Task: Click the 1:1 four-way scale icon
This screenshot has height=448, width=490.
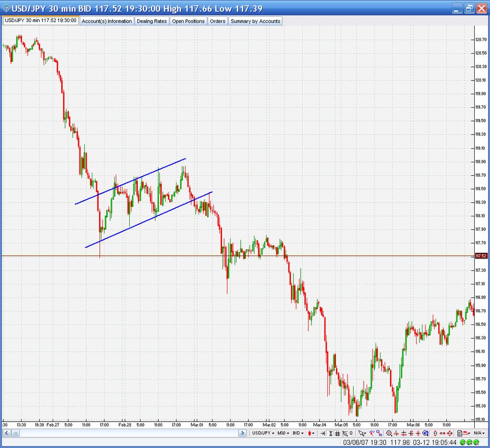Action: [x=450, y=433]
